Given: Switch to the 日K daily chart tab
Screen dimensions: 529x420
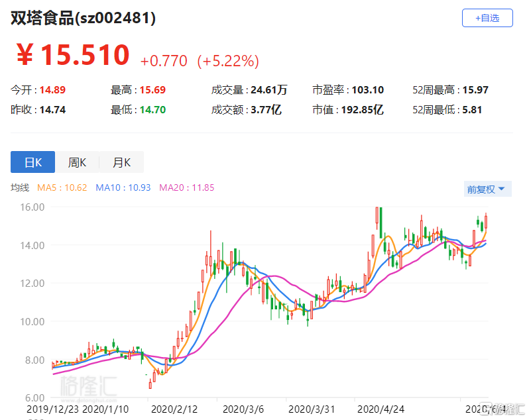Looking at the screenshot, I should pos(32,162).
